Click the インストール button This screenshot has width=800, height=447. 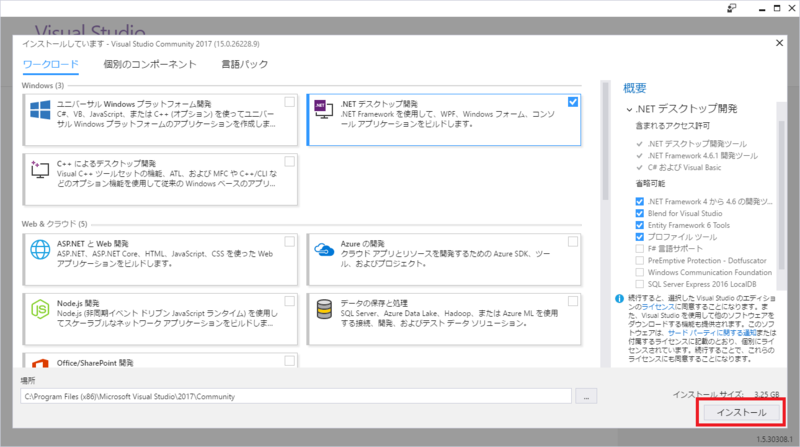point(741,412)
